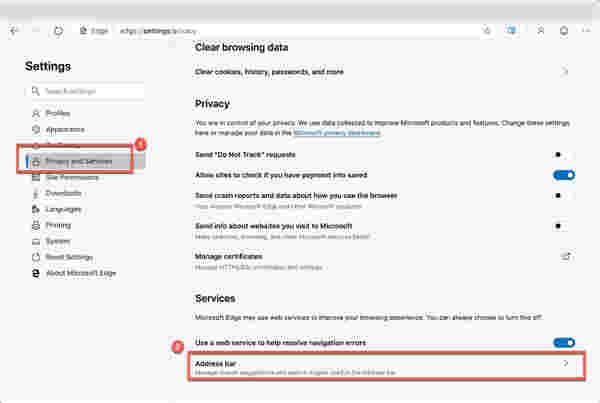The image size is (600, 403).
Task: Reload the page with the Refresh icon
Action: point(59,31)
